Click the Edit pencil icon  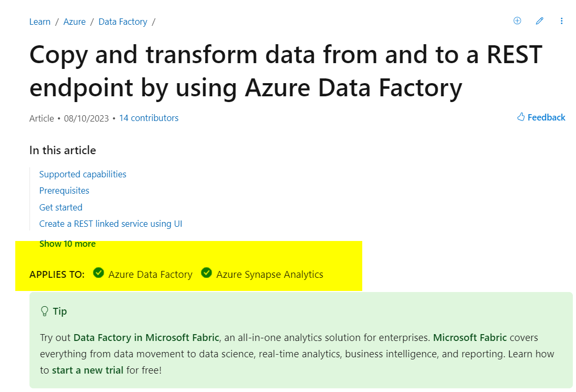[x=539, y=21]
